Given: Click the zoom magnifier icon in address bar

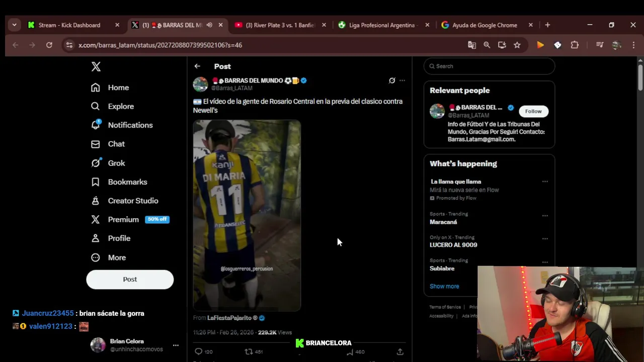Looking at the screenshot, I should point(487,45).
